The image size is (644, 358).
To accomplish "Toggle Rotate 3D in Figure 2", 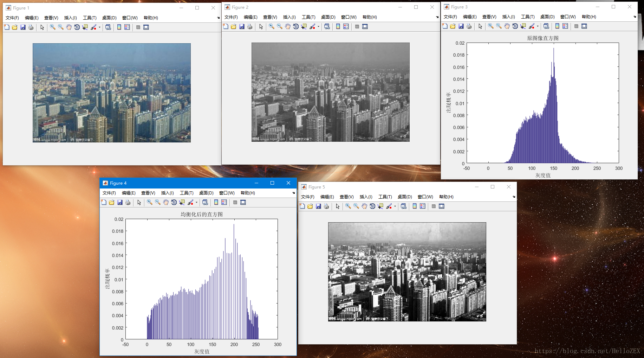I will [296, 26].
